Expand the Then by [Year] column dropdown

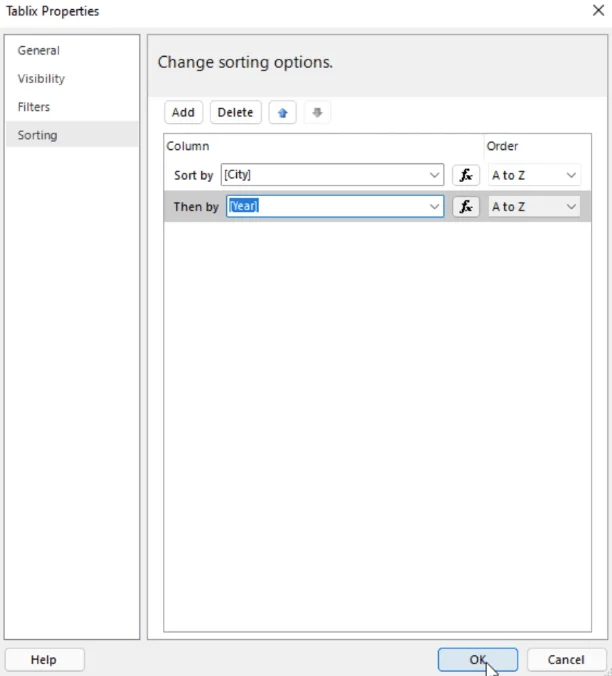click(x=434, y=207)
